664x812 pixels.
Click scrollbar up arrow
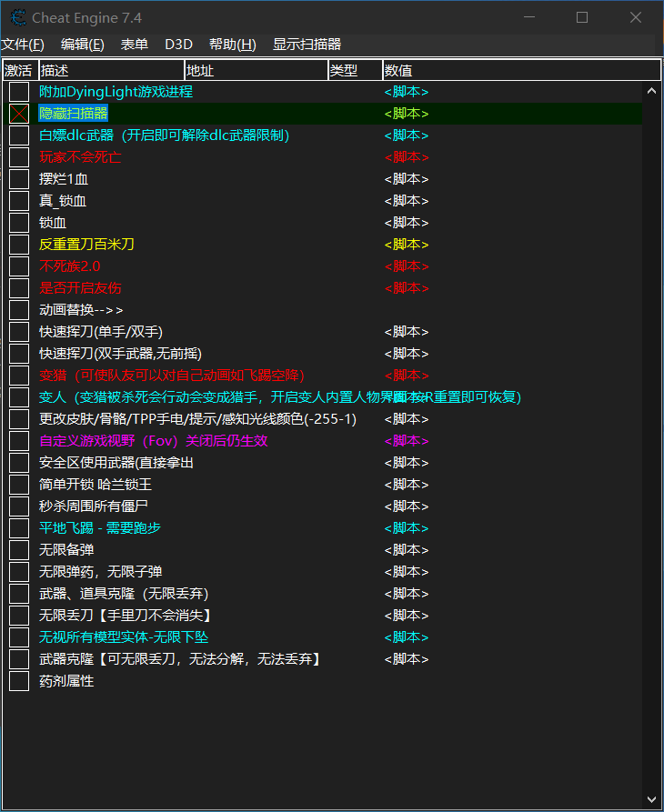tap(651, 91)
